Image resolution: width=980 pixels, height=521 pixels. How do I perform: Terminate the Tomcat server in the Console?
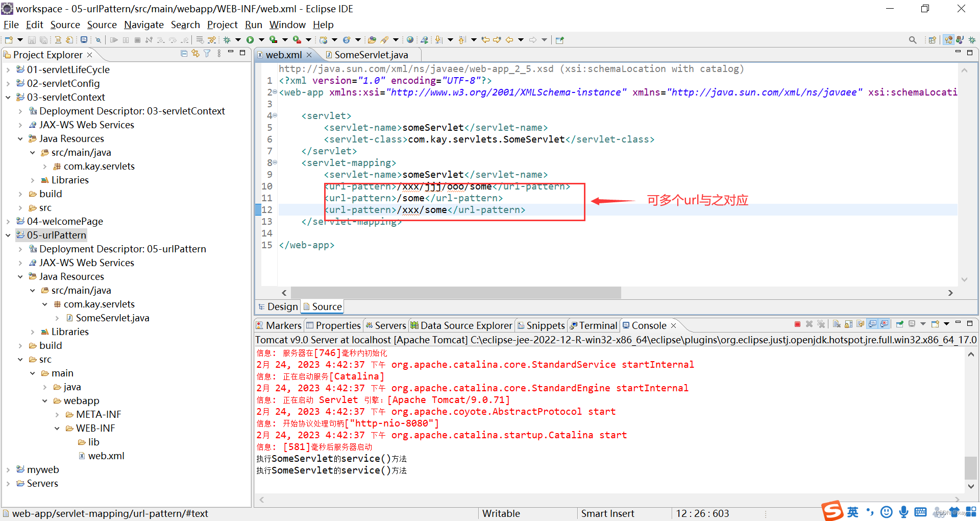click(798, 324)
